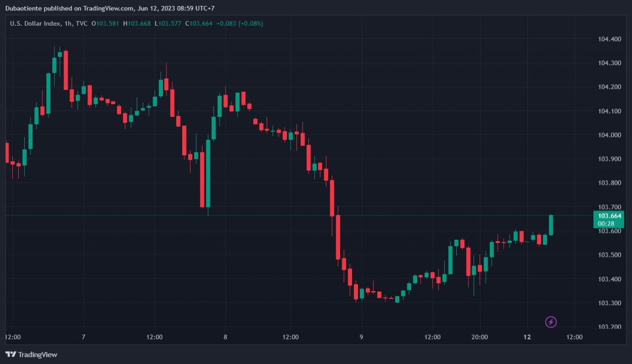Click the purple lightning bolt icon
The width and height of the screenshot is (632, 364).
(551, 322)
